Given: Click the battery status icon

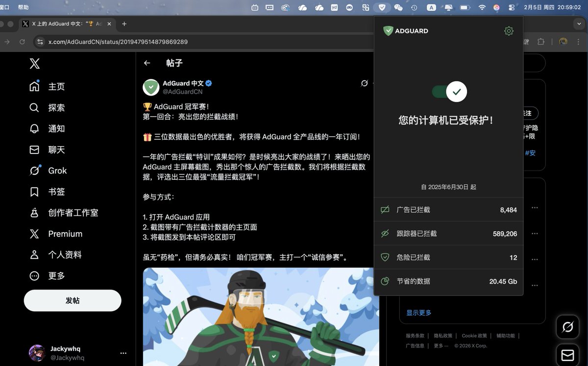Looking at the screenshot, I should [465, 7].
